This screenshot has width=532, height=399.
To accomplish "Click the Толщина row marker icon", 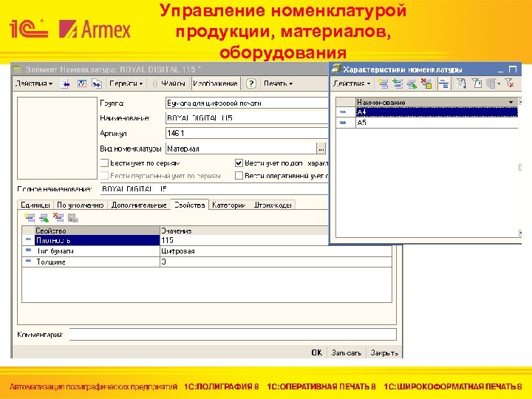I will 29,261.
